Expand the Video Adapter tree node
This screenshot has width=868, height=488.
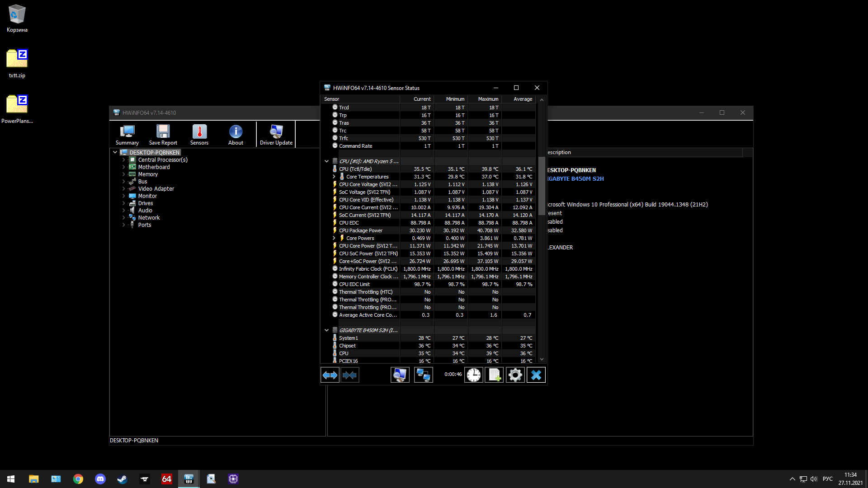pyautogui.click(x=123, y=189)
